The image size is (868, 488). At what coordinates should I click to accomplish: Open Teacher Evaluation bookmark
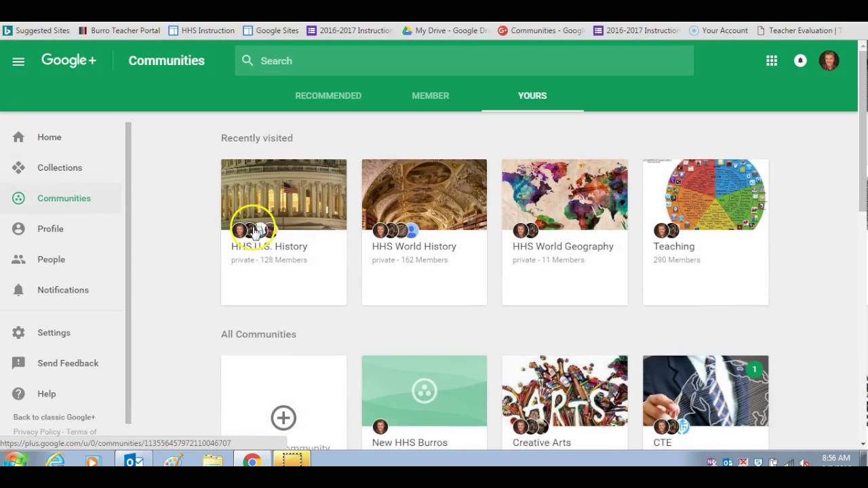point(799,30)
